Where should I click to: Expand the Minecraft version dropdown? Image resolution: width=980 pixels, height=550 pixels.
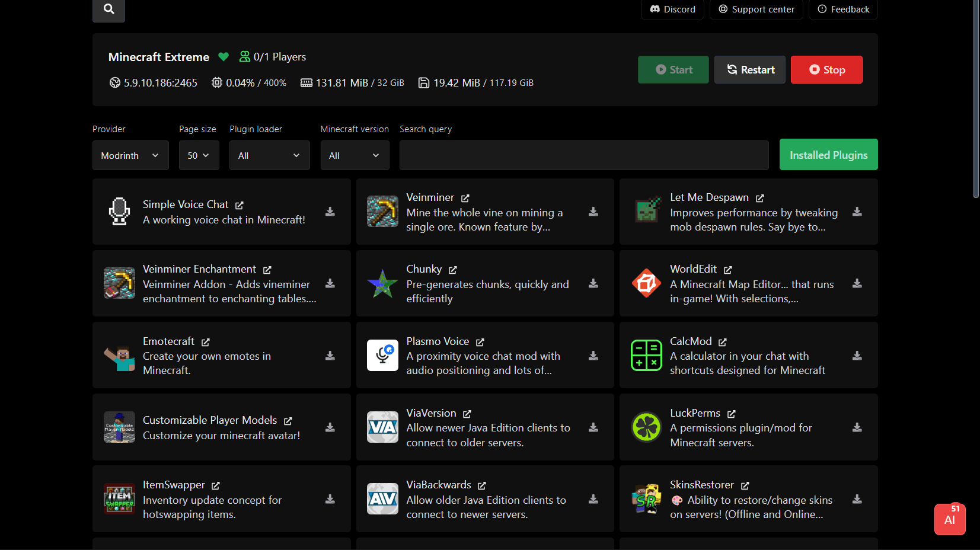(x=355, y=155)
